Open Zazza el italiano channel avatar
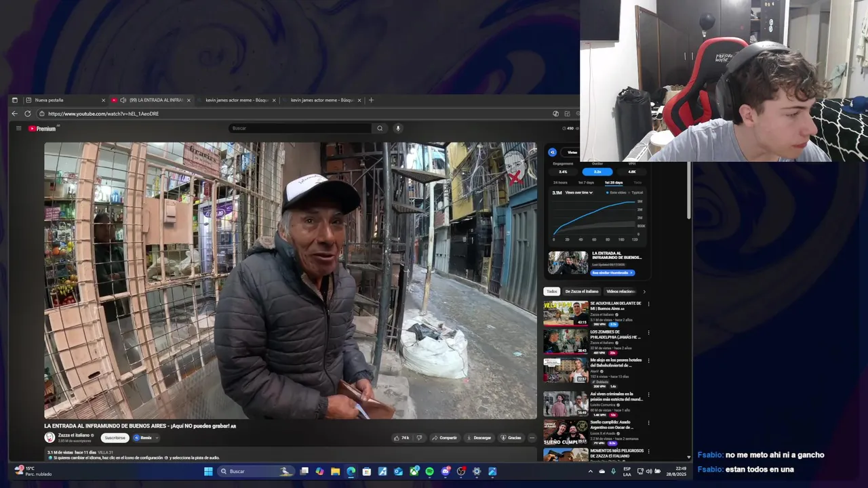 point(50,438)
